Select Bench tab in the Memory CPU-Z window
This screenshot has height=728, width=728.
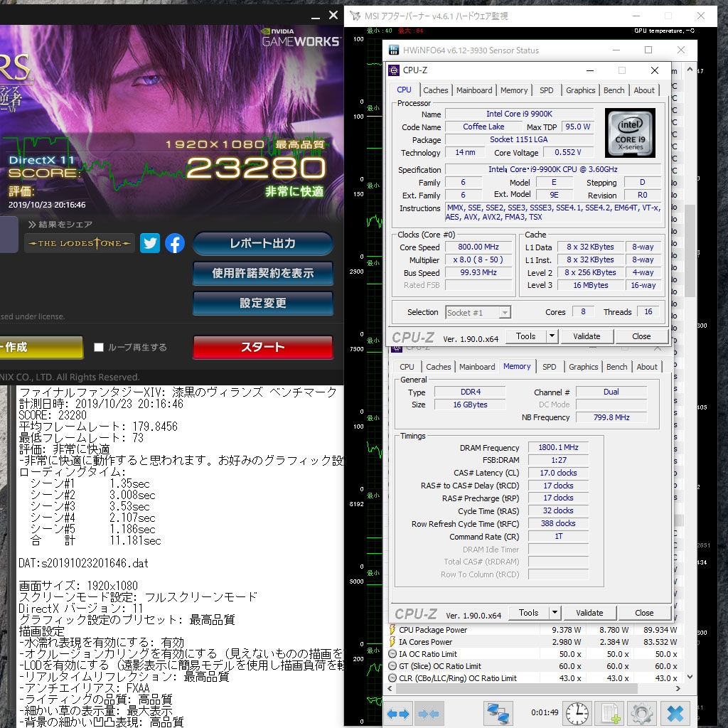point(616,367)
